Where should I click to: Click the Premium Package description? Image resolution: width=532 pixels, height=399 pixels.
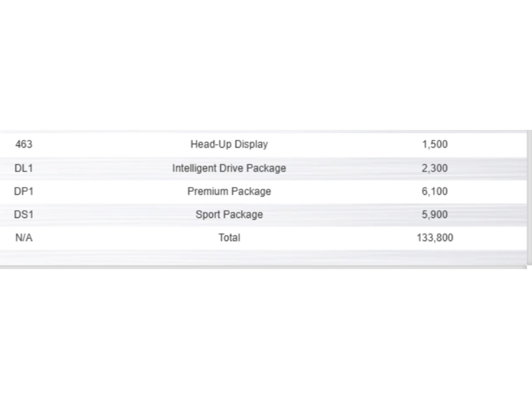(x=229, y=191)
